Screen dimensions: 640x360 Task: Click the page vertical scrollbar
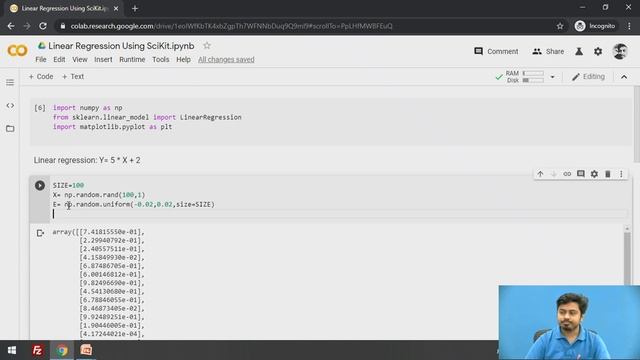pos(636,124)
